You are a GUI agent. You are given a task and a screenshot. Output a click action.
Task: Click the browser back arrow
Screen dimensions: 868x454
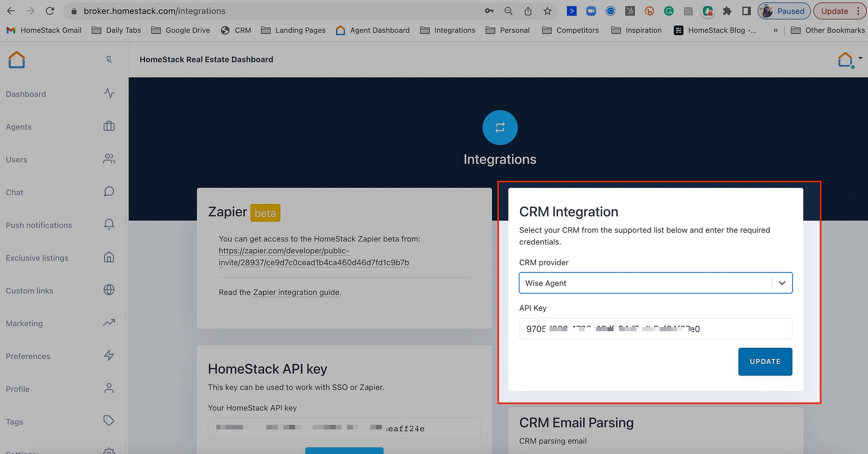[x=11, y=11]
